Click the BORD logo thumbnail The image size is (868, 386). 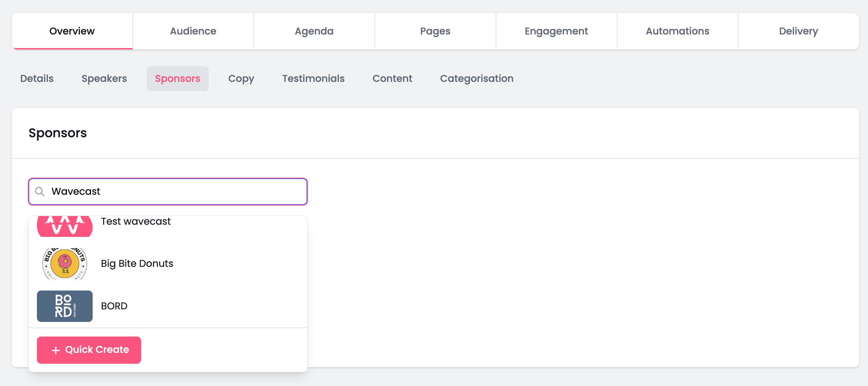pos(65,306)
